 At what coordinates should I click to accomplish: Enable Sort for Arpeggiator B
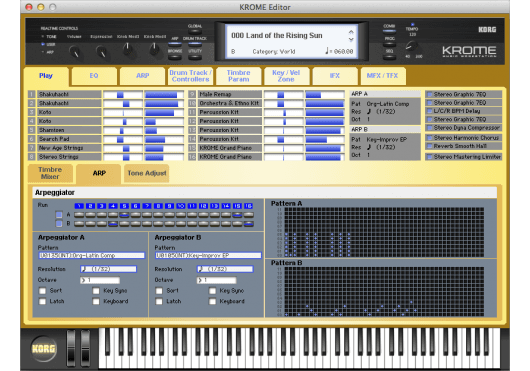pyautogui.click(x=159, y=291)
